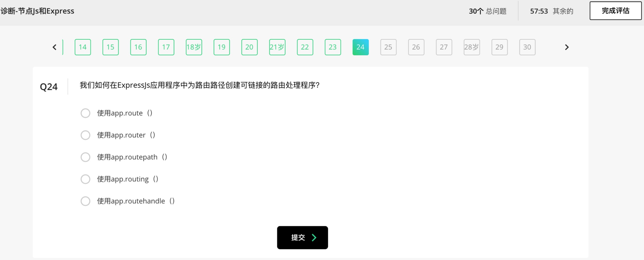Click the previous questions left arrow
Image resolution: width=644 pixels, height=260 pixels.
click(55, 47)
